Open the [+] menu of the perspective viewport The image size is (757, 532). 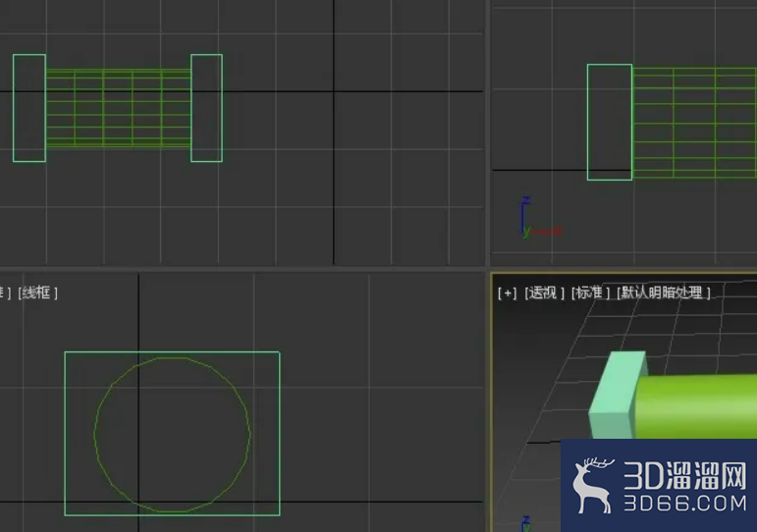coord(507,293)
